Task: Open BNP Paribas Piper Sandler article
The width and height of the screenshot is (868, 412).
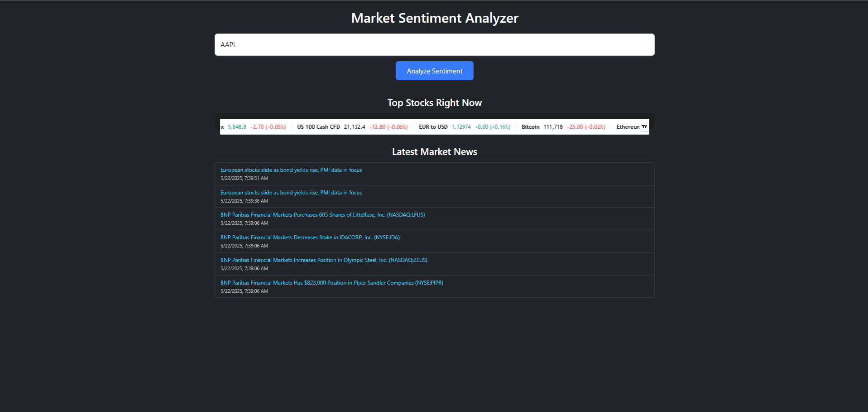Action: [332, 283]
